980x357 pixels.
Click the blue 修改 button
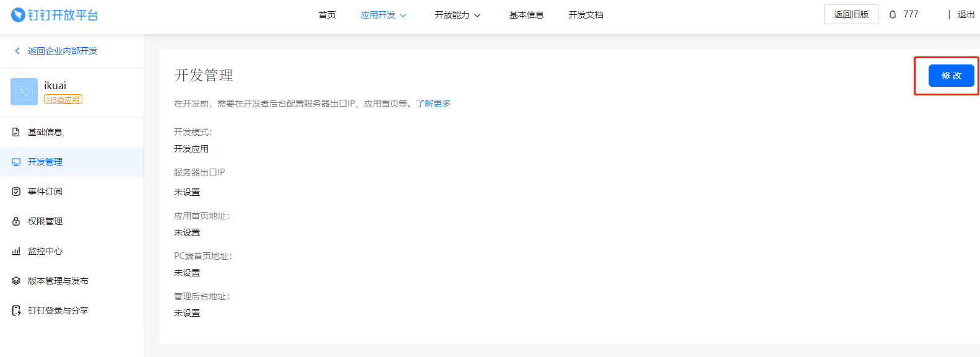click(952, 76)
